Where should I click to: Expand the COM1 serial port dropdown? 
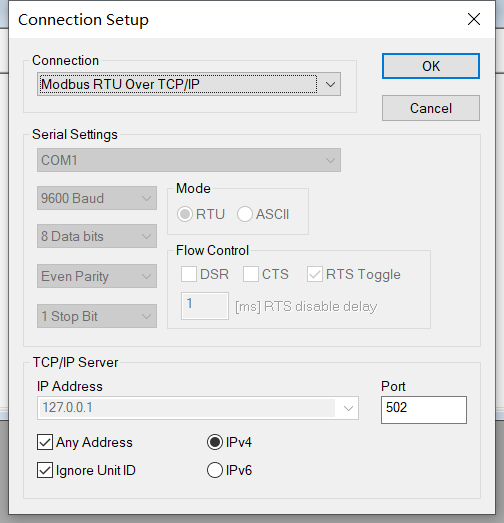point(189,160)
